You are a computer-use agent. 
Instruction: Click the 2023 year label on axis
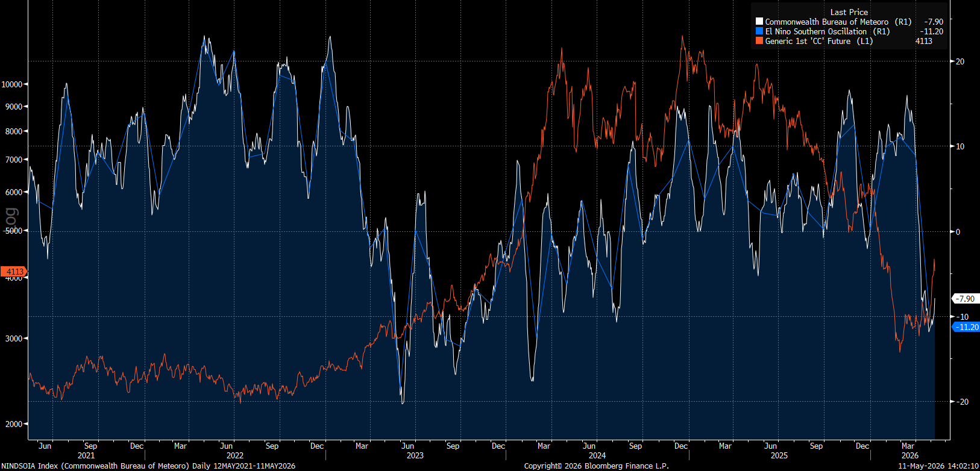[x=415, y=455]
